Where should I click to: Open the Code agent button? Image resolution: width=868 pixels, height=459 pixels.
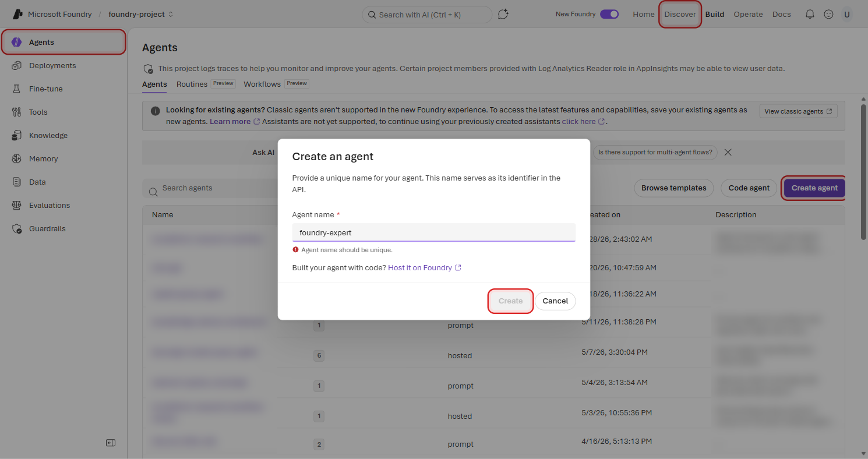tap(749, 188)
